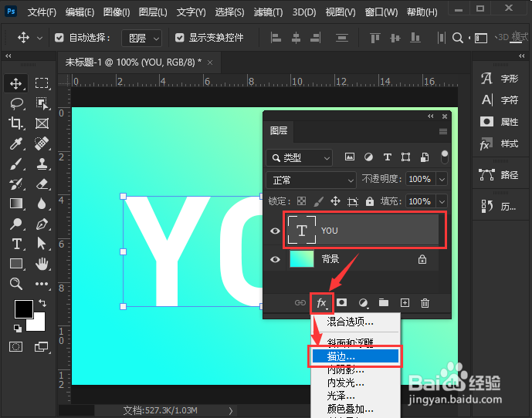Select the Hand tool

point(42,264)
